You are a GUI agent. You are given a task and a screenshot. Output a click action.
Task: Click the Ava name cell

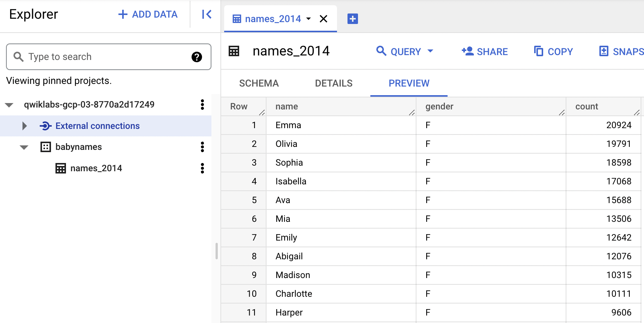[341, 200]
